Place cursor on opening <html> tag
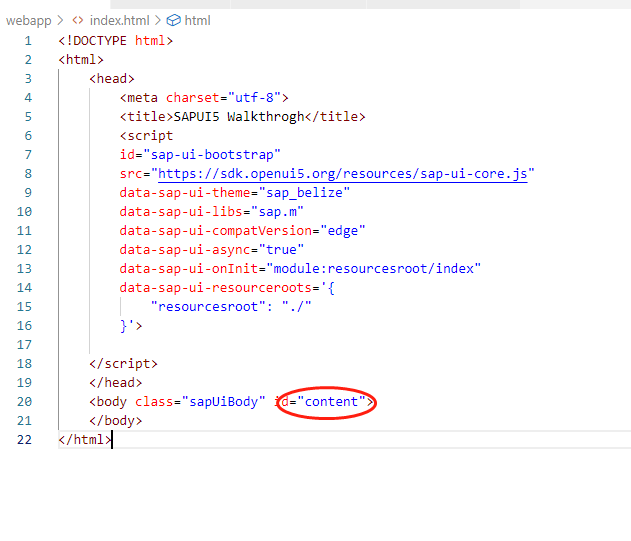Image resolution: width=631 pixels, height=541 pixels. 81,60
